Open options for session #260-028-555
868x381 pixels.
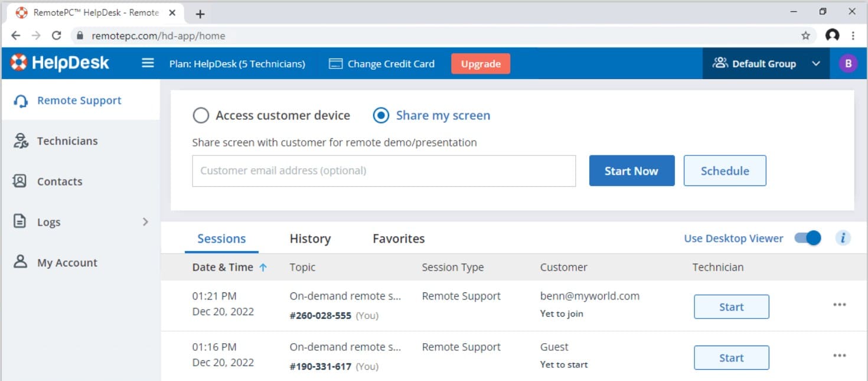click(840, 304)
